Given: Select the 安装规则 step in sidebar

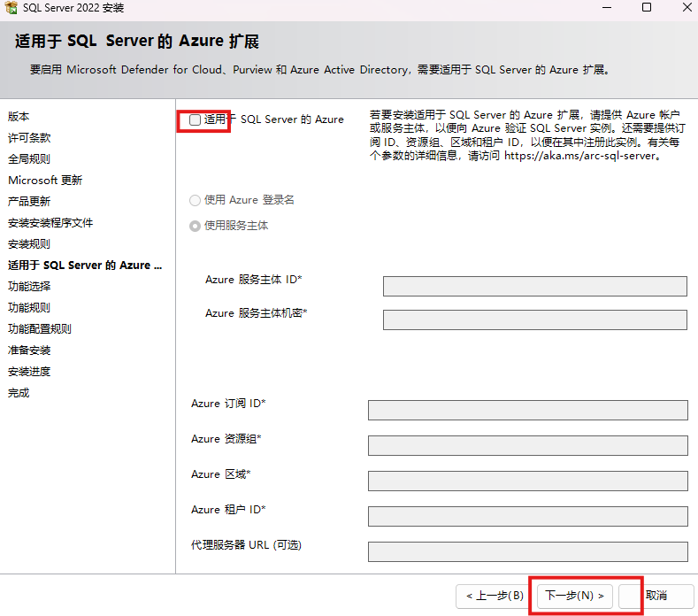Looking at the screenshot, I should pos(29,244).
